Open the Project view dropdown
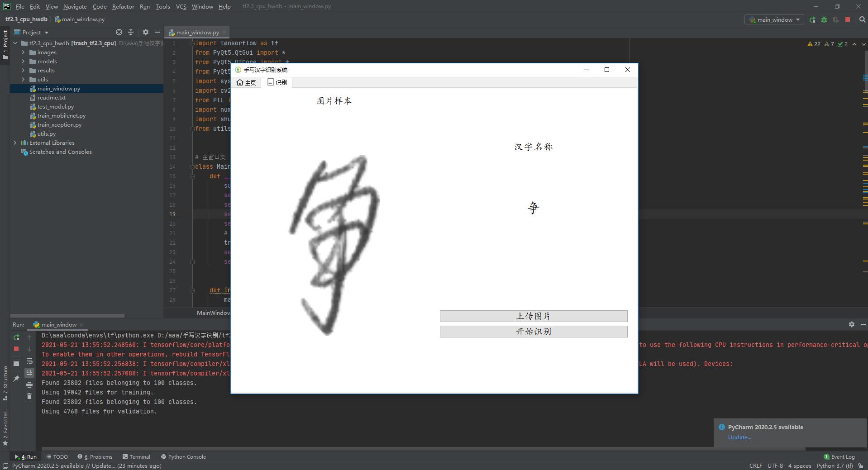 (x=32, y=32)
